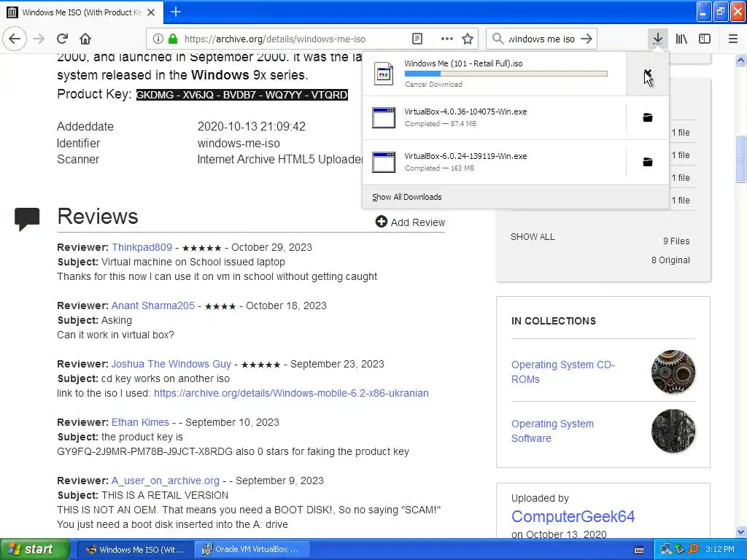747x560 pixels.
Task: Open folder containing VirtualBox-4.0.36 installer
Action: click(648, 117)
